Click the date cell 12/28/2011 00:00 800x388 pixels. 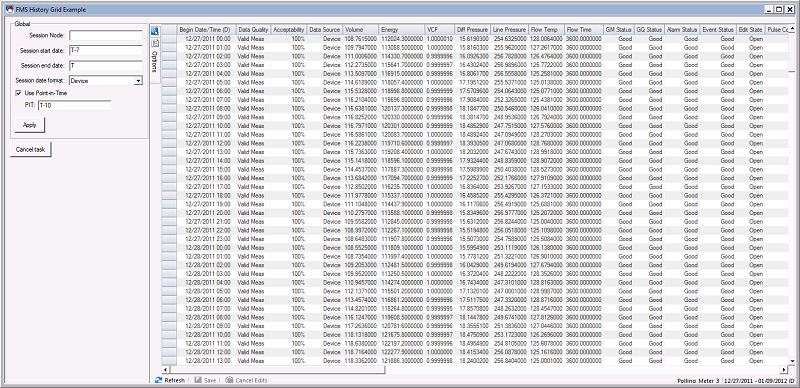pyautogui.click(x=208, y=248)
